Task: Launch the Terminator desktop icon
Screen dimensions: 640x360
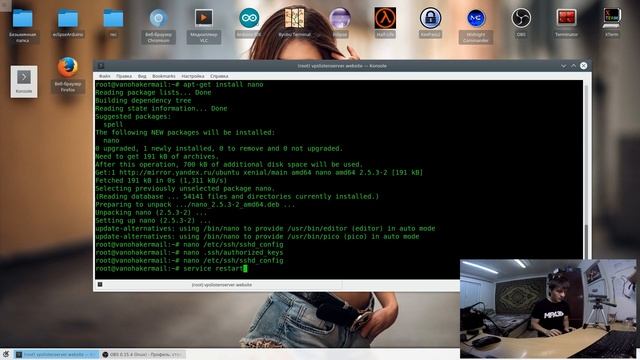Action: (x=566, y=18)
